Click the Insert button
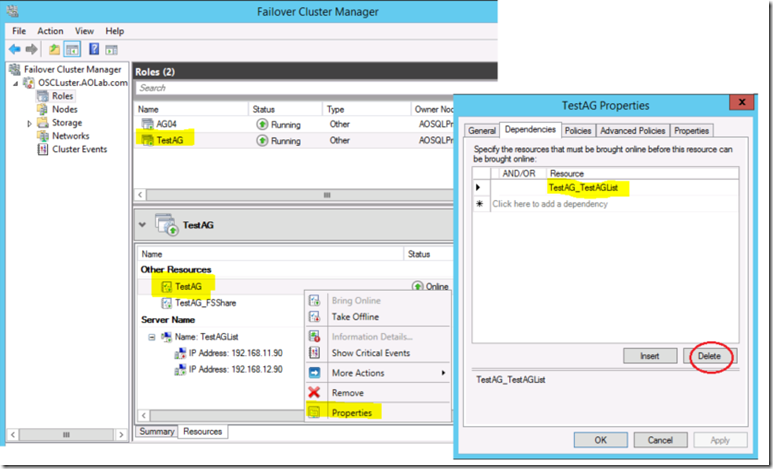Screen dimensions: 773x469 (650, 356)
